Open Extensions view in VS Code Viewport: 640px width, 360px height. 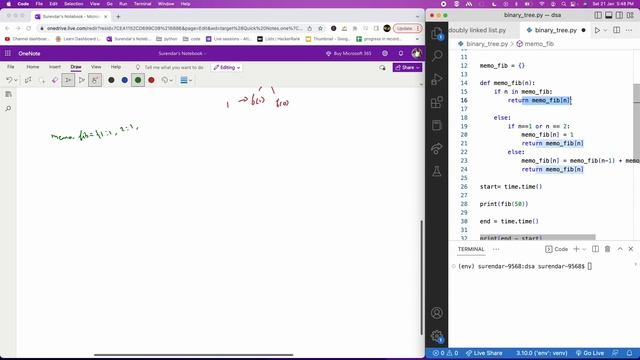coord(437,102)
